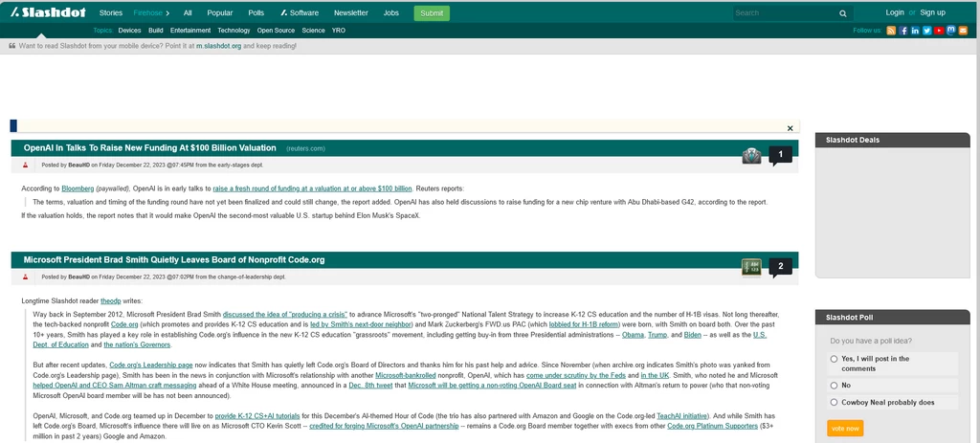Open Slashdot's Mastodon icon
The image size is (980, 443).
[x=950, y=30]
